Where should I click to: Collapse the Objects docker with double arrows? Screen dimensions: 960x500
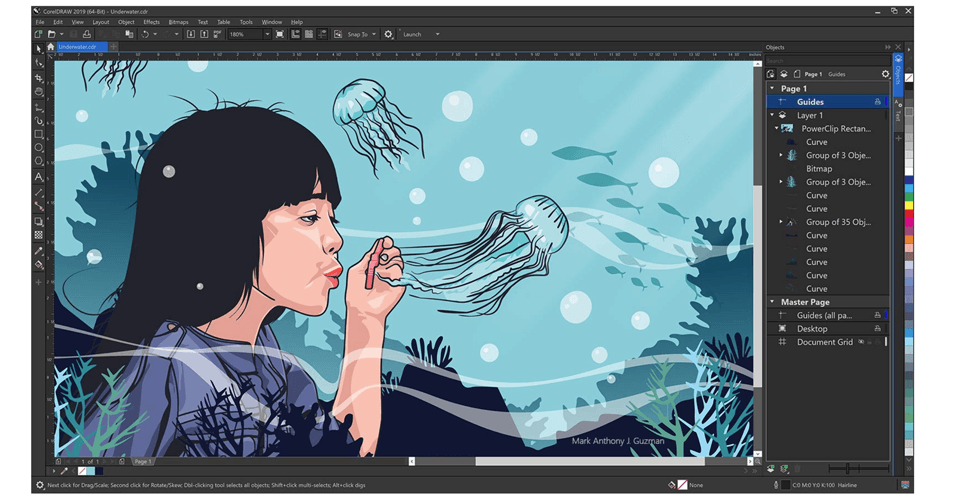[x=888, y=47]
